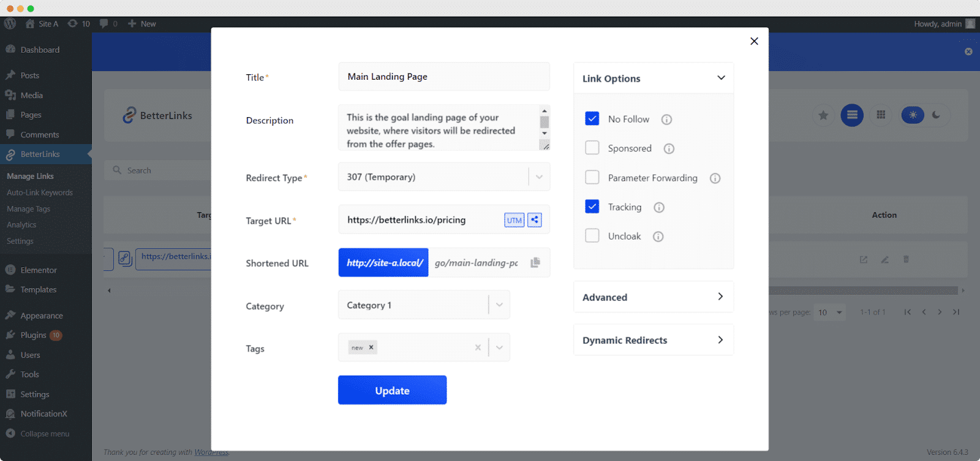Click the UTM builder icon in Target URL
980x461 pixels.
[514, 220]
